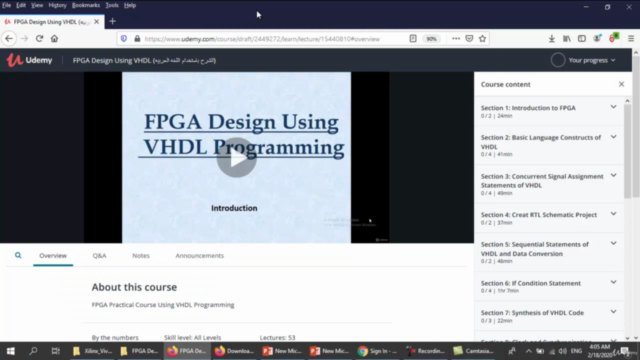Expand Section 1: Introduction to FPGA
Viewport: 640px width, 360px height.
[x=549, y=111]
